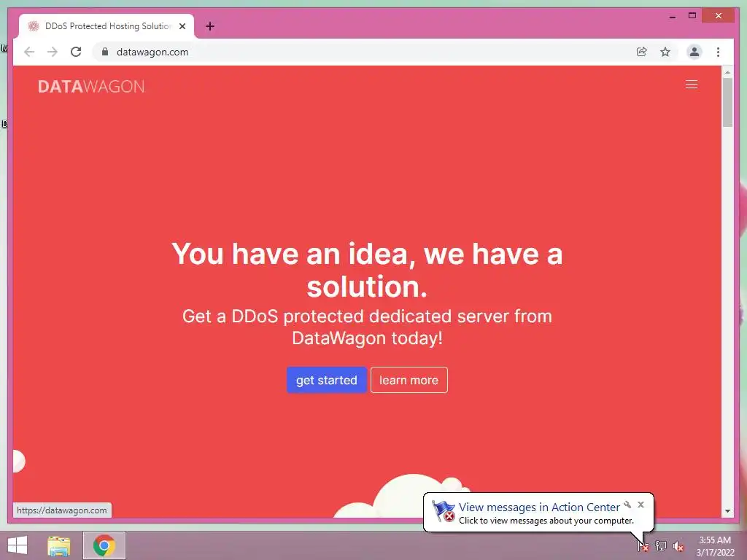Click the site lock security icon
This screenshot has width=747, height=560.
105,52
